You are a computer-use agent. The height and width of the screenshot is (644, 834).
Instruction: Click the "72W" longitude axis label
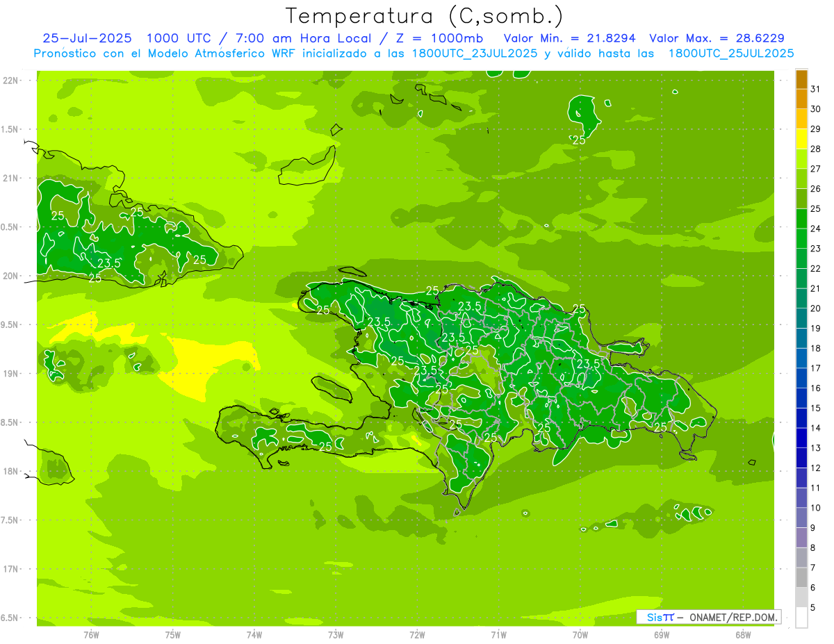pos(417,635)
